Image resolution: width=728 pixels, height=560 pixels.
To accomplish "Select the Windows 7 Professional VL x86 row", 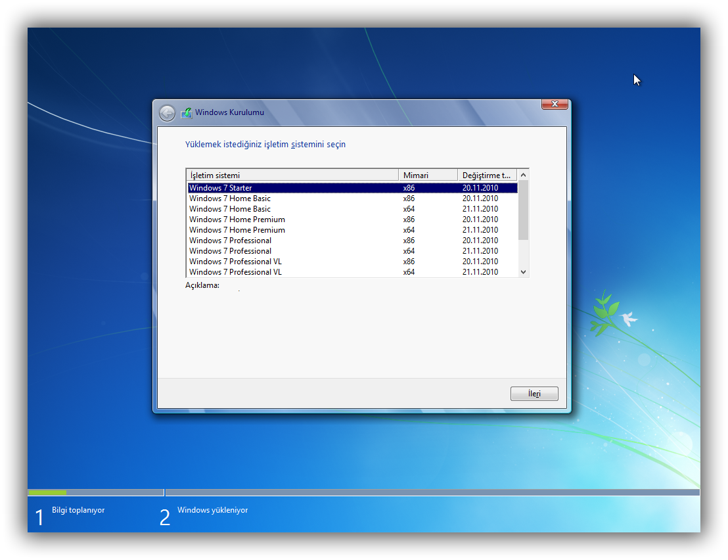I will point(352,262).
